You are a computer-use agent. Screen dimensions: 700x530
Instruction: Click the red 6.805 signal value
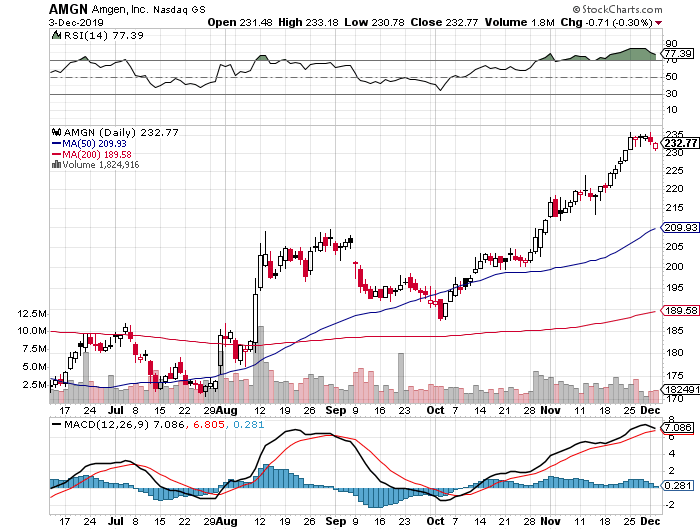click(208, 425)
